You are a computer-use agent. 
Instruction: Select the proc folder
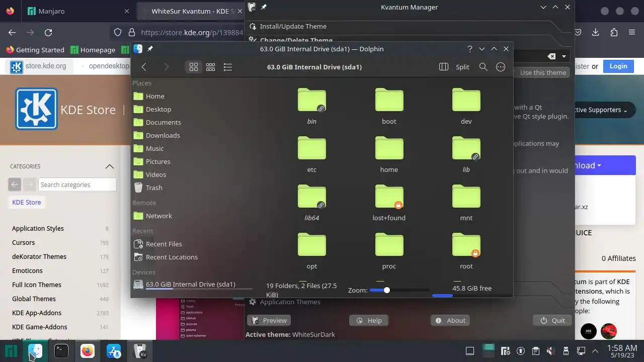[x=389, y=245]
